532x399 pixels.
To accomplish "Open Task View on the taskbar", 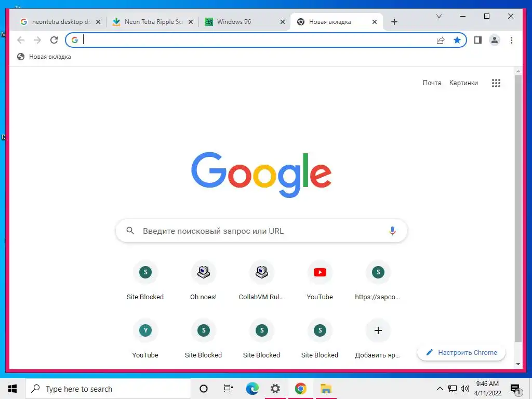I will pos(229,389).
